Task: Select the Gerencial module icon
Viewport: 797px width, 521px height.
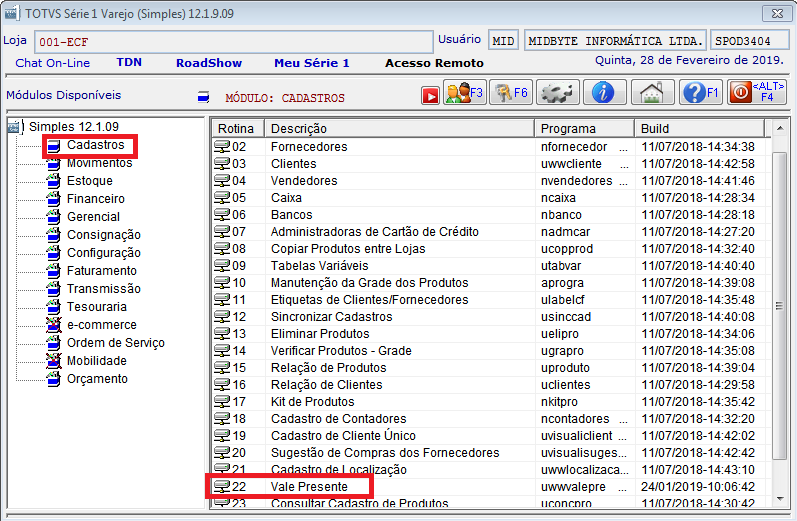Action: (53, 217)
